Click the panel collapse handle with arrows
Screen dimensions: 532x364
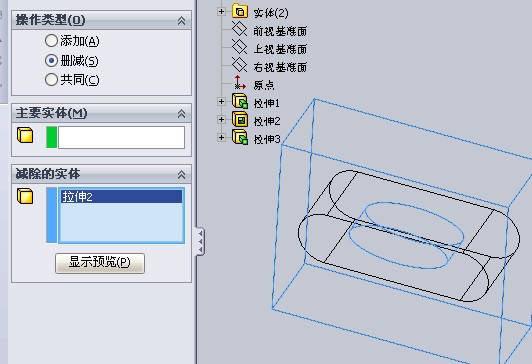200,242
